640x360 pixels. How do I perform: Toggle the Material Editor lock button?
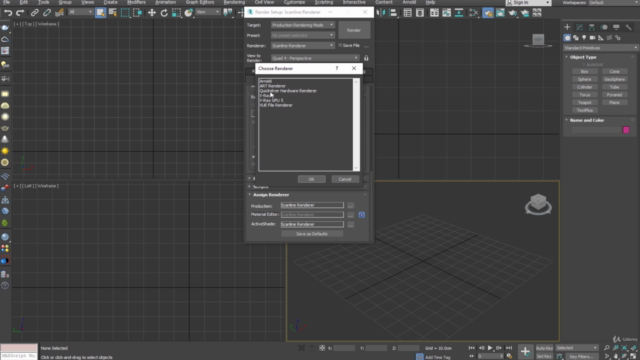coord(362,215)
